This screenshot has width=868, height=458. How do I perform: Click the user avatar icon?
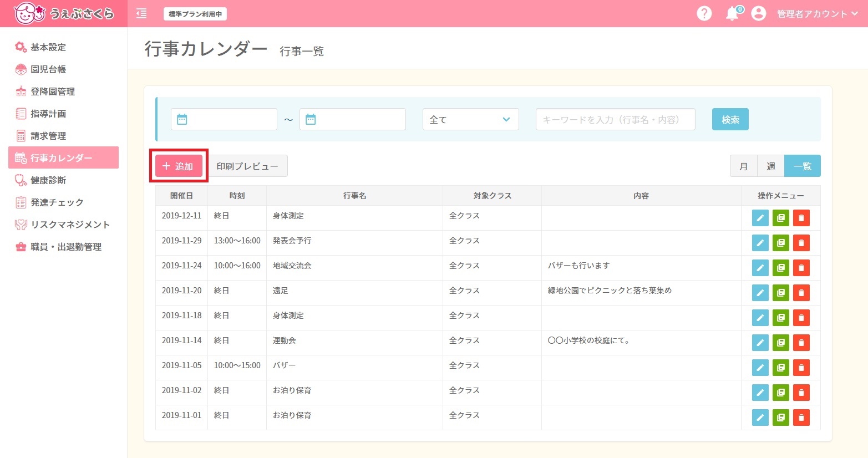point(759,13)
